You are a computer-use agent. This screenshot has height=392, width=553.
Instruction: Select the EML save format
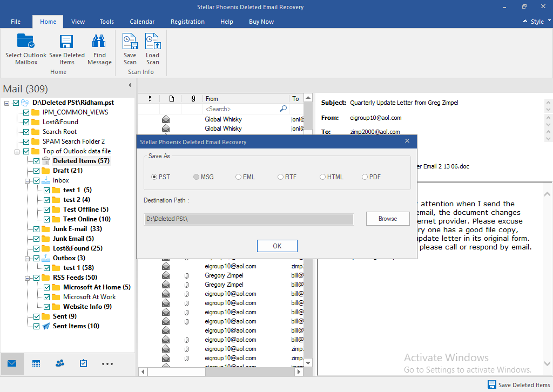pos(238,177)
